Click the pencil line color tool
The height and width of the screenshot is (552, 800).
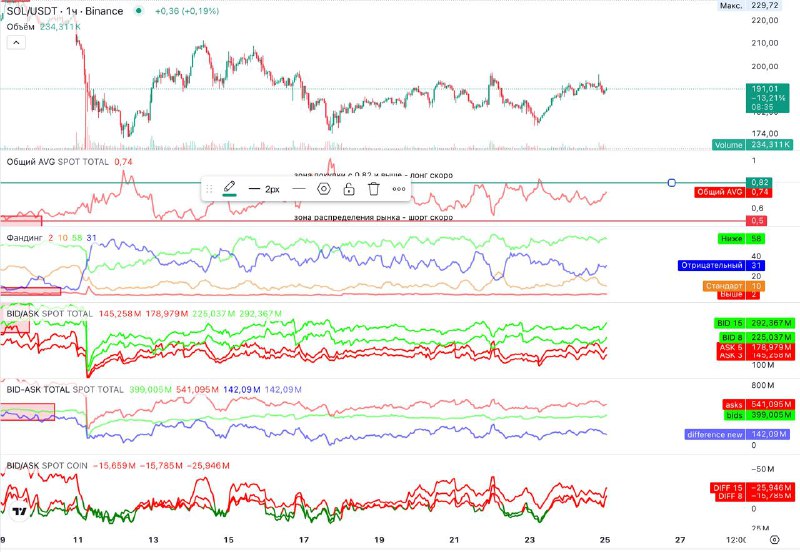tap(229, 188)
